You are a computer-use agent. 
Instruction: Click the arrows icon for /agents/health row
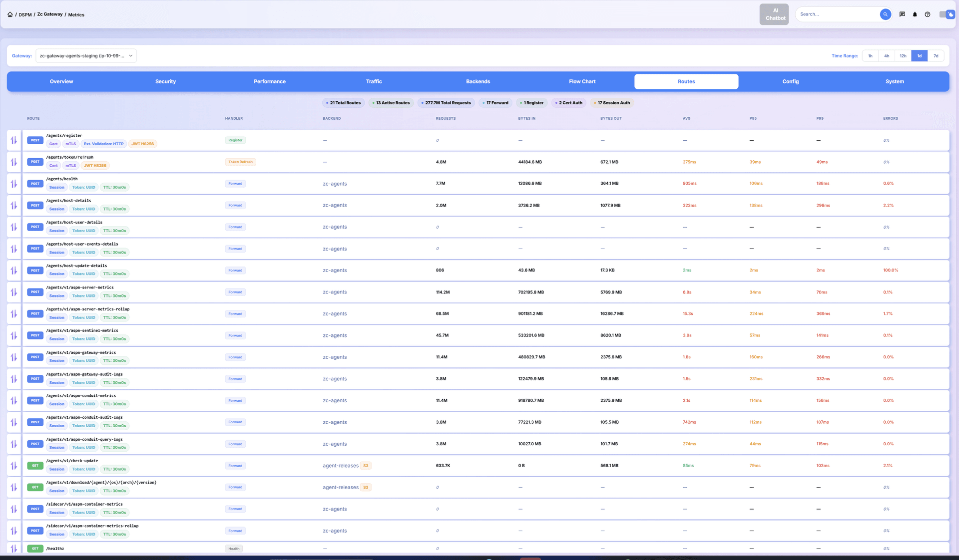click(14, 184)
